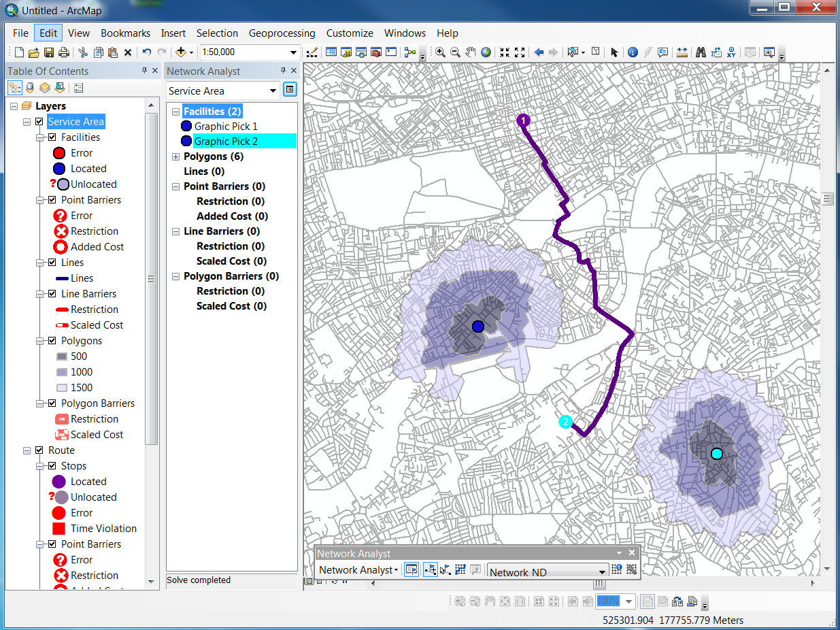The width and height of the screenshot is (840, 630).
Task: Click the map horizontal scrollbar thumb
Action: click(x=599, y=584)
